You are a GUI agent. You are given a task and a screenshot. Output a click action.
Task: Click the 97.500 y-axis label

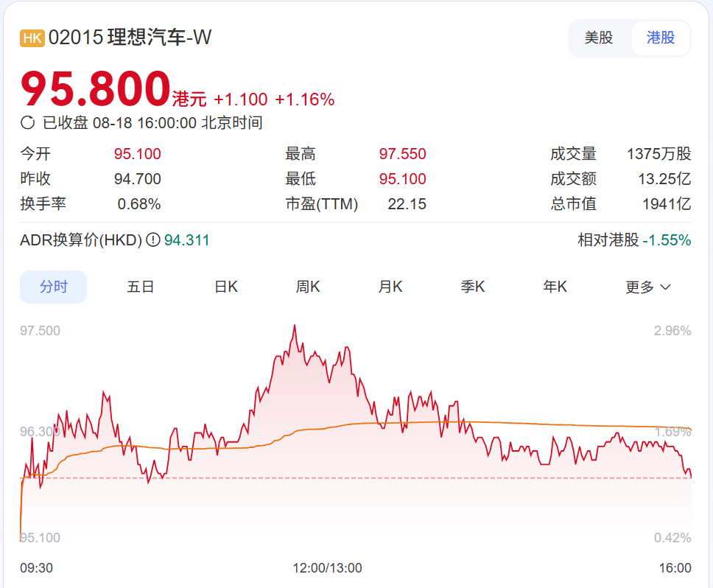40,331
